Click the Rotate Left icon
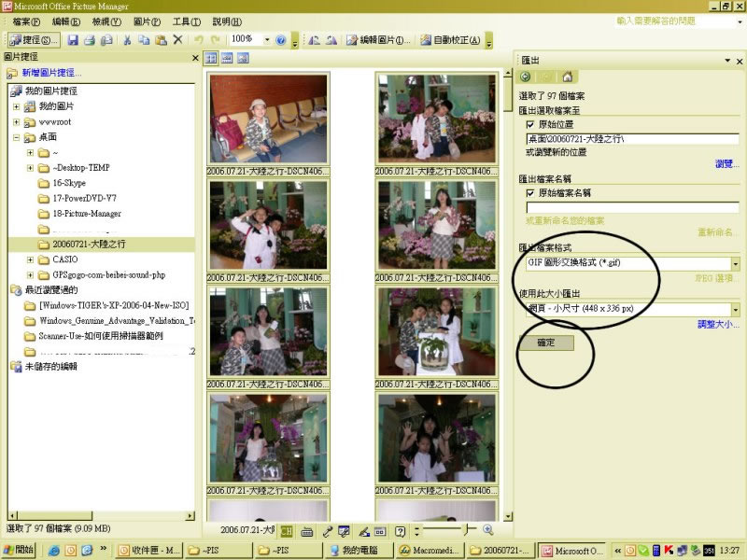747x560 pixels. pyautogui.click(x=314, y=40)
